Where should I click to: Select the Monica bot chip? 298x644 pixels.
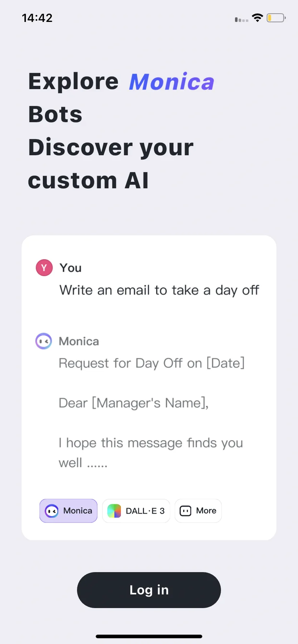click(68, 511)
